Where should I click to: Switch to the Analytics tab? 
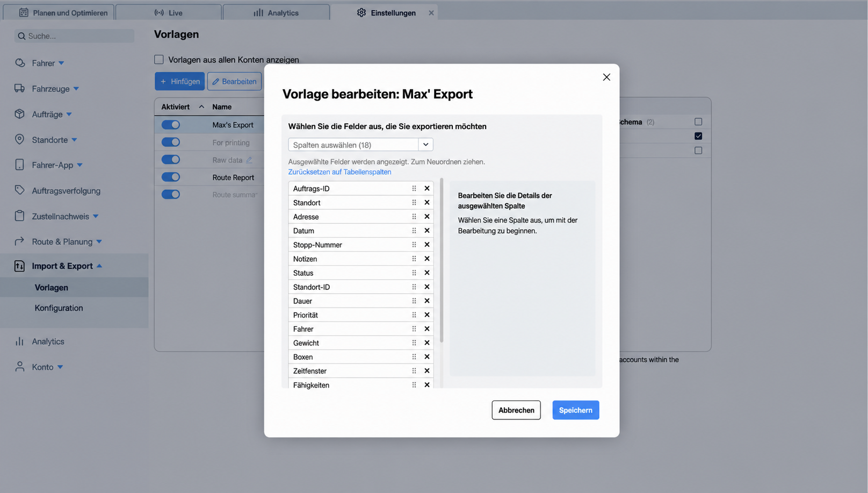pyautogui.click(x=276, y=12)
